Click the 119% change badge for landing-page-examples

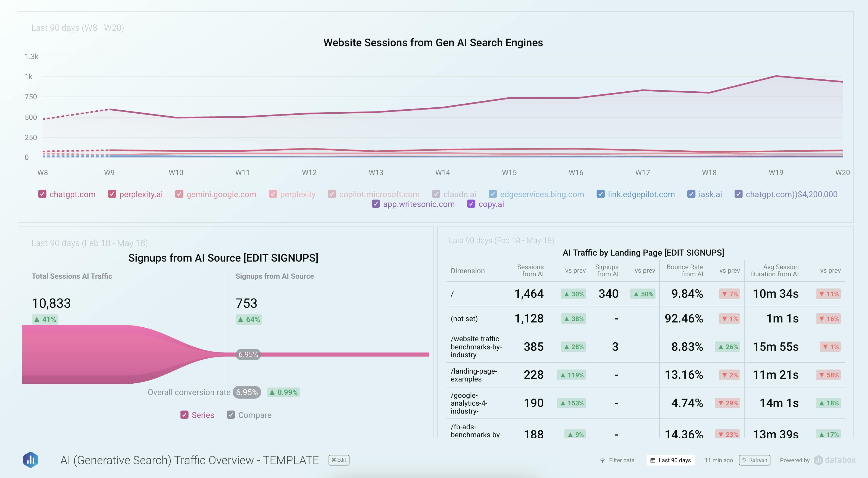pyautogui.click(x=572, y=375)
